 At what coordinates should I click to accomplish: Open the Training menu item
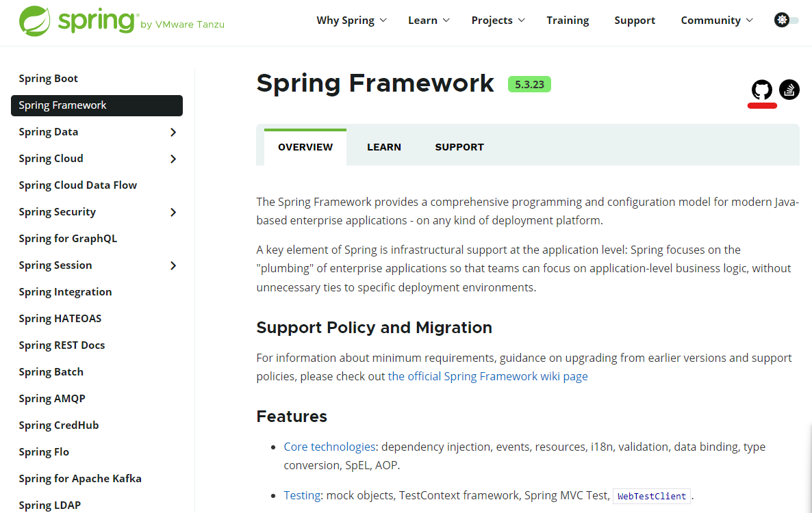pos(568,21)
